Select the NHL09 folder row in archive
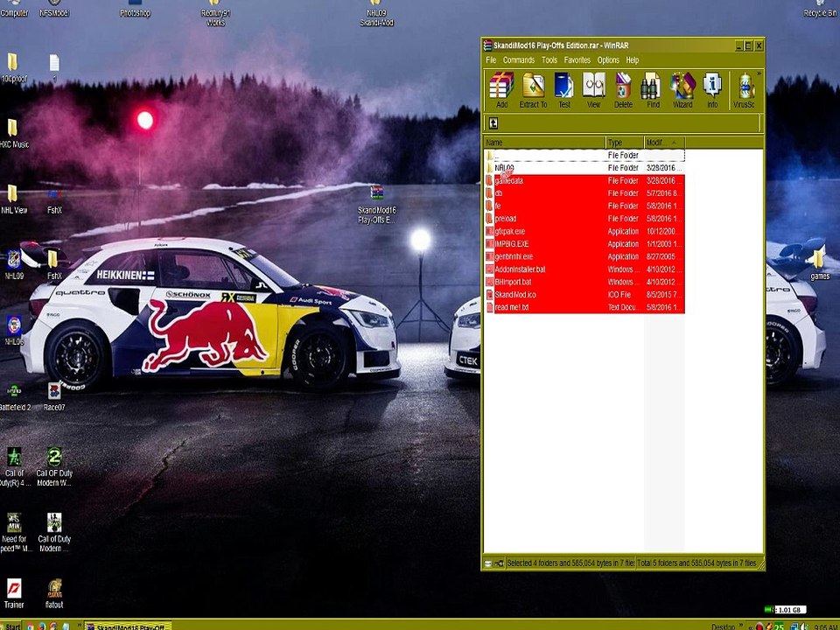 point(584,168)
